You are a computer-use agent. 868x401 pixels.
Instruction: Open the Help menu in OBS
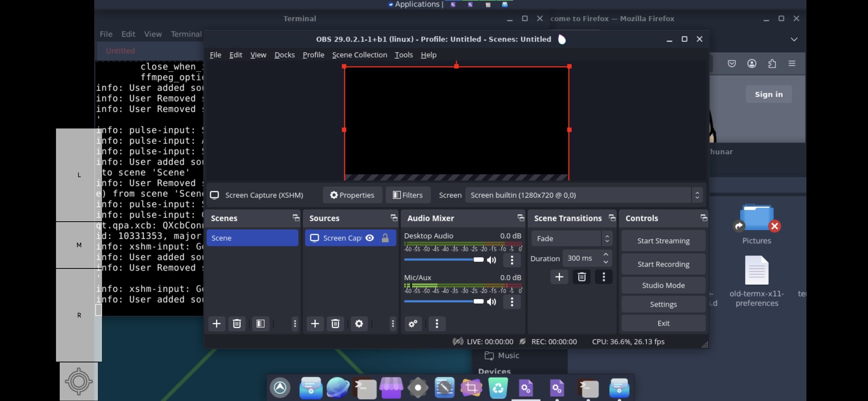[x=428, y=55]
